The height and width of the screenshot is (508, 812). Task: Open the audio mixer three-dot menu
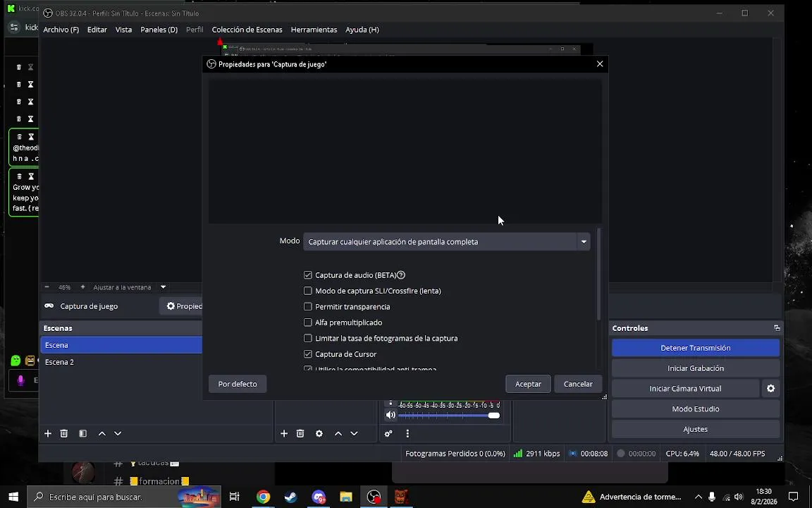pyautogui.click(x=407, y=433)
